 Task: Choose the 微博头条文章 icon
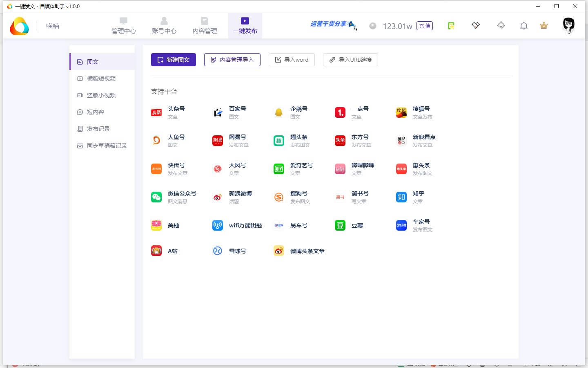pos(279,251)
